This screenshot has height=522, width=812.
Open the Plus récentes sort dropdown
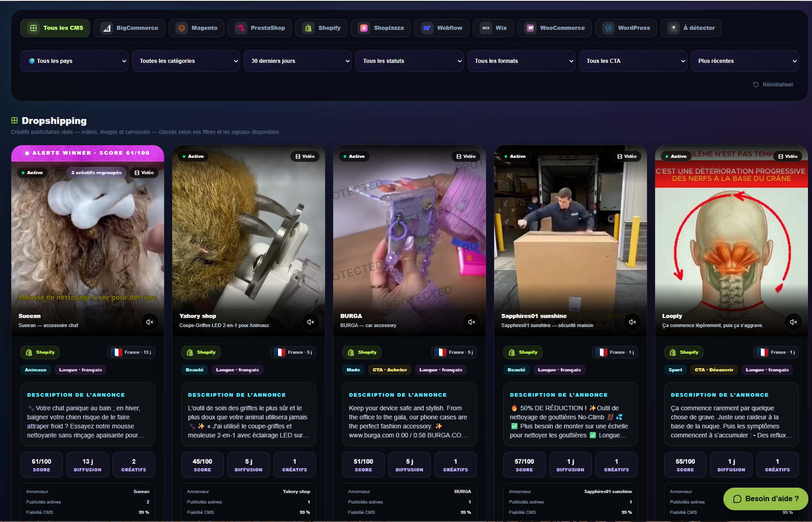pyautogui.click(x=745, y=61)
